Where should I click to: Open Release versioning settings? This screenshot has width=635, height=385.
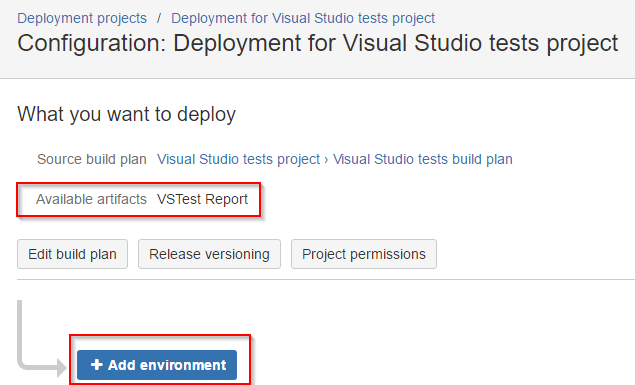[209, 254]
